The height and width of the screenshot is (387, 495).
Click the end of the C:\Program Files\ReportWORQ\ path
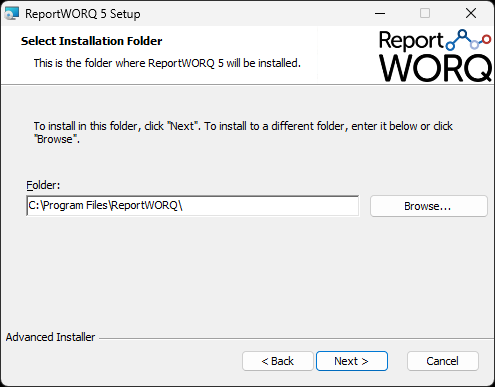point(183,205)
